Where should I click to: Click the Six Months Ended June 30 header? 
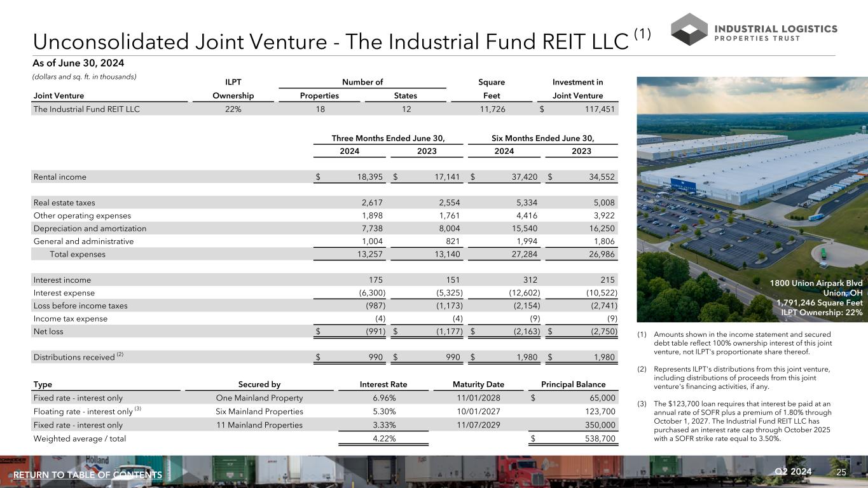(542, 139)
